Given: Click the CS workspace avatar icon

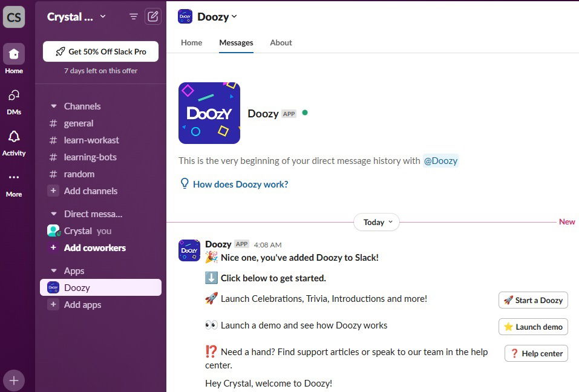Looking at the screenshot, I should point(13,17).
